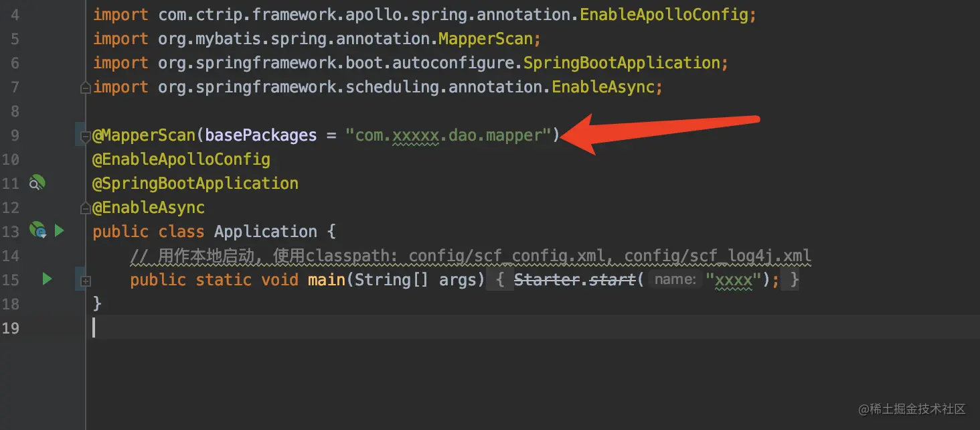Click the fold end marker beside @EnableAsync
Image resolution: width=980 pixels, height=430 pixels.
(85, 208)
